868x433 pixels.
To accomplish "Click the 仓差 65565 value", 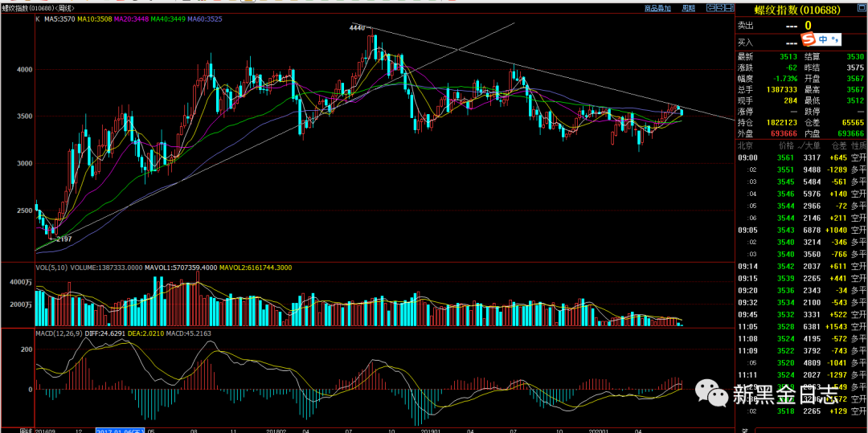I will (853, 123).
